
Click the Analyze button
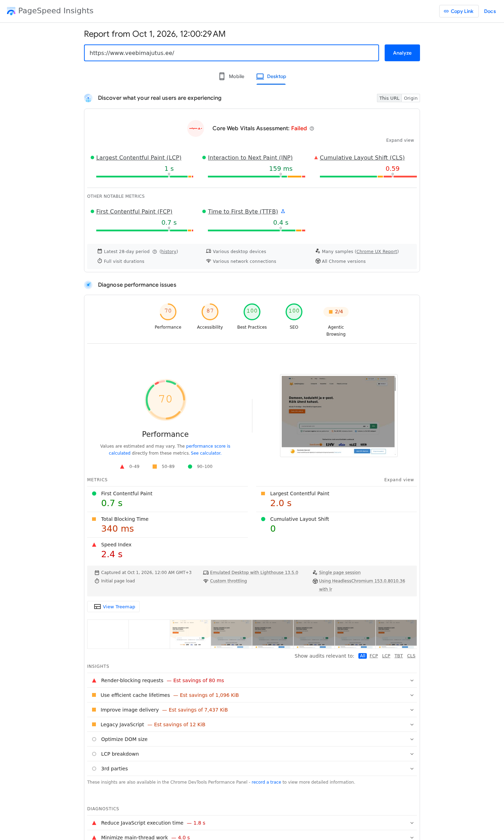pos(402,53)
